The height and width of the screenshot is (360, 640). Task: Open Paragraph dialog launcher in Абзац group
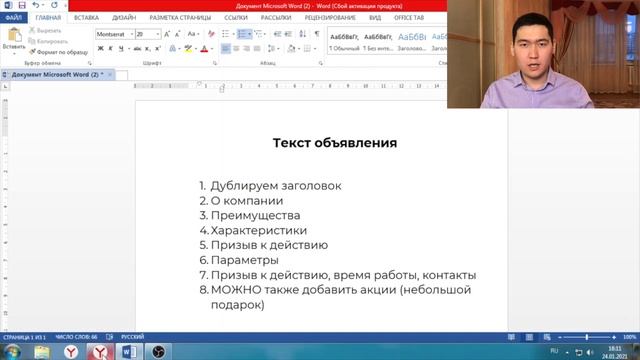(x=321, y=63)
